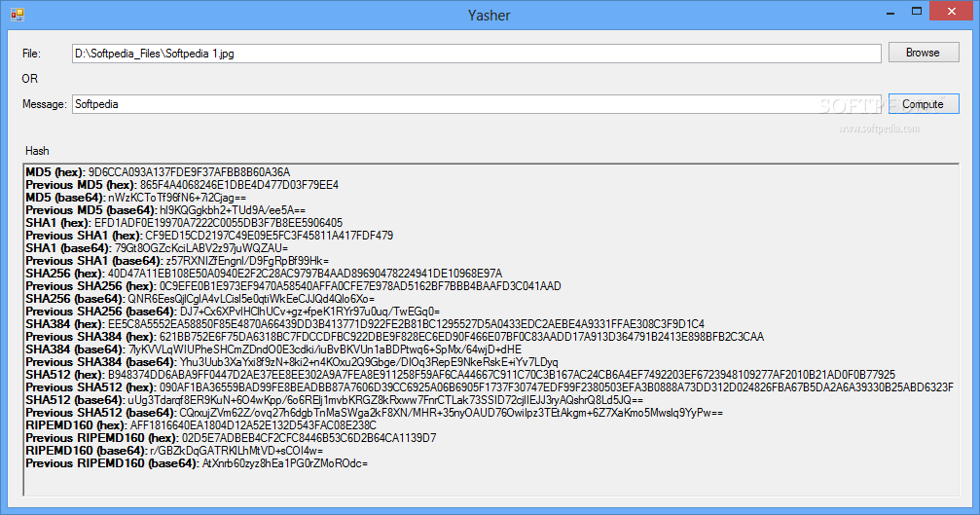
Task: Minimize the Yasher window
Action: pos(890,12)
